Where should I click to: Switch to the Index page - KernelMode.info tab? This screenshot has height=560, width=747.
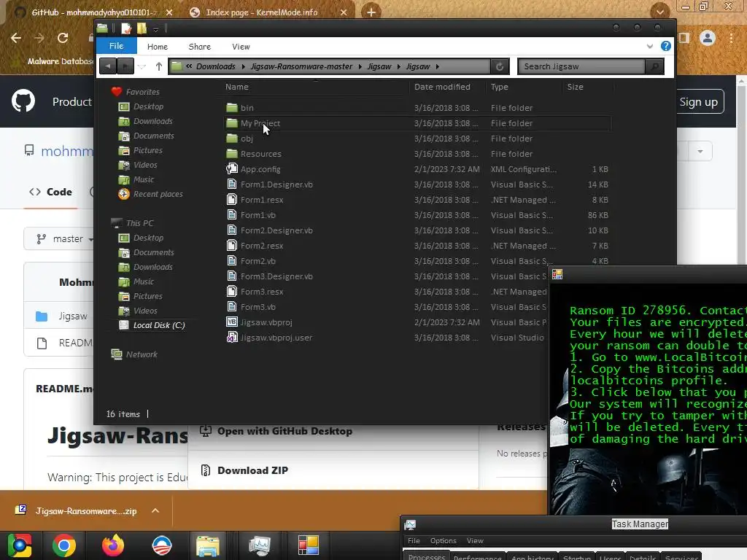[x=262, y=12]
